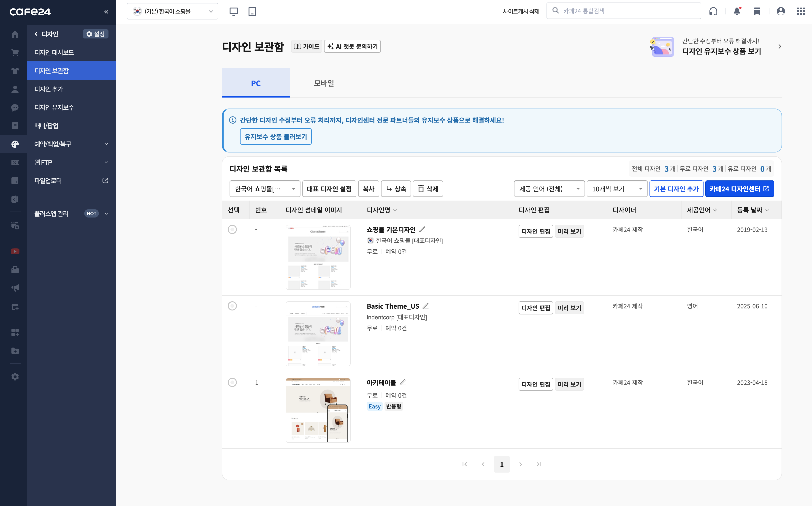Viewport: 812px width, 506px height.
Task: Open the apps grid icon
Action: click(x=801, y=11)
